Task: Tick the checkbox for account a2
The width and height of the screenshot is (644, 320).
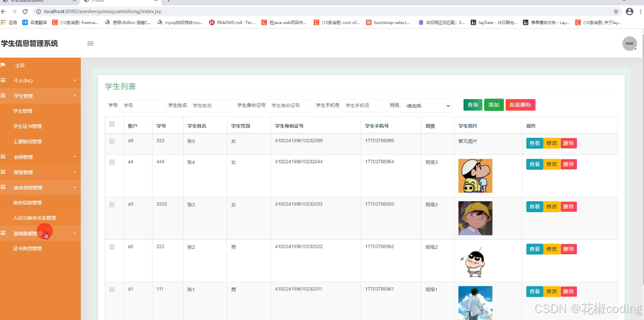Action: point(112,247)
